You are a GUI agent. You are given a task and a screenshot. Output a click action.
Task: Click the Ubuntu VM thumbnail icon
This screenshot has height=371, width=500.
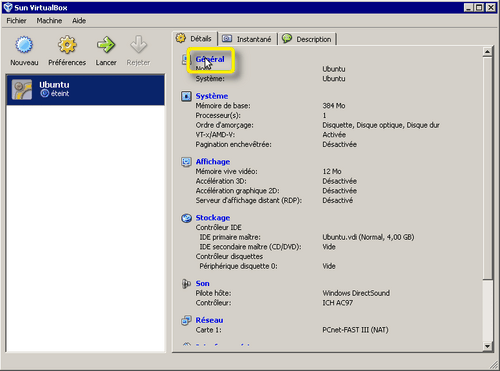click(x=22, y=89)
